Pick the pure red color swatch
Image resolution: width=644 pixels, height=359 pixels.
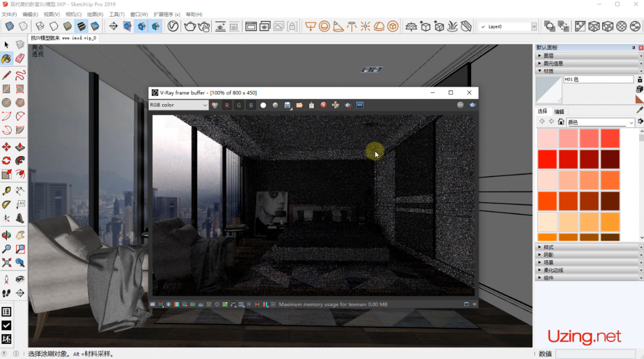tap(547, 159)
